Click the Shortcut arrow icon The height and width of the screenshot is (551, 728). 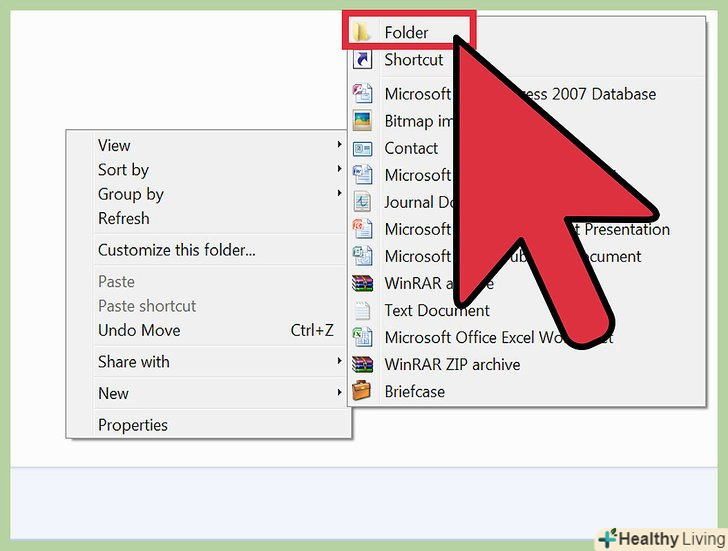pos(362,59)
